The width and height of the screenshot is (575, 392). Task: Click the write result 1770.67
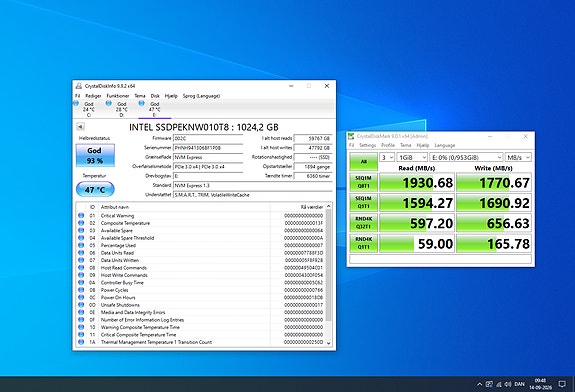494,182
